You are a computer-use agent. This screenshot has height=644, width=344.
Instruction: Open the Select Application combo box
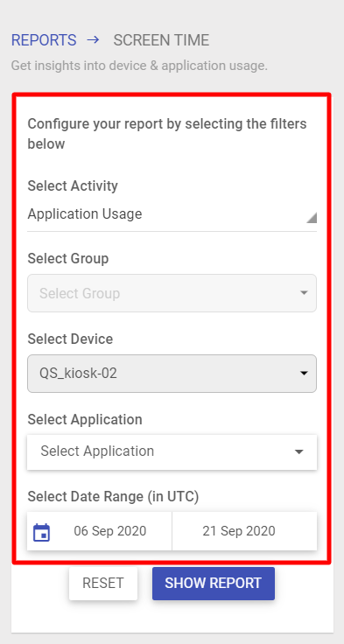[172, 451]
